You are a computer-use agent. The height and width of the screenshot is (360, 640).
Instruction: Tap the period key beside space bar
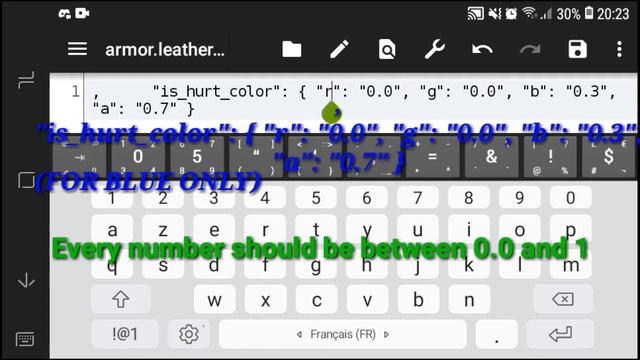496,334
